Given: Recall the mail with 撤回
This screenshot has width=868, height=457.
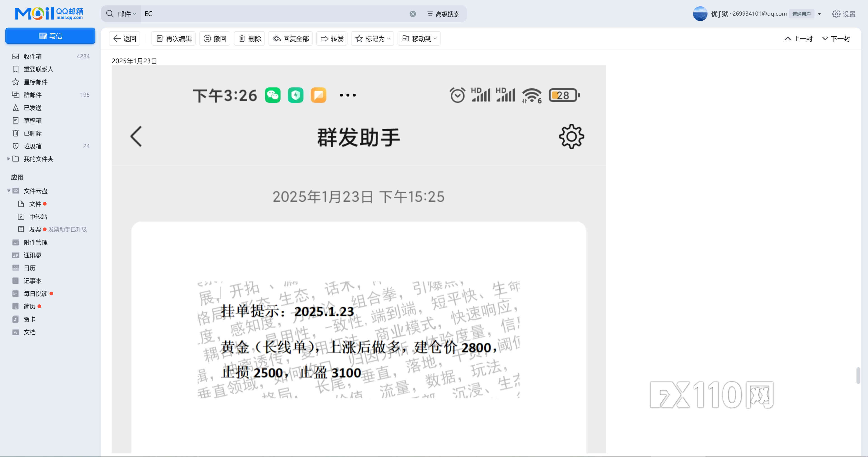Looking at the screenshot, I should (215, 38).
